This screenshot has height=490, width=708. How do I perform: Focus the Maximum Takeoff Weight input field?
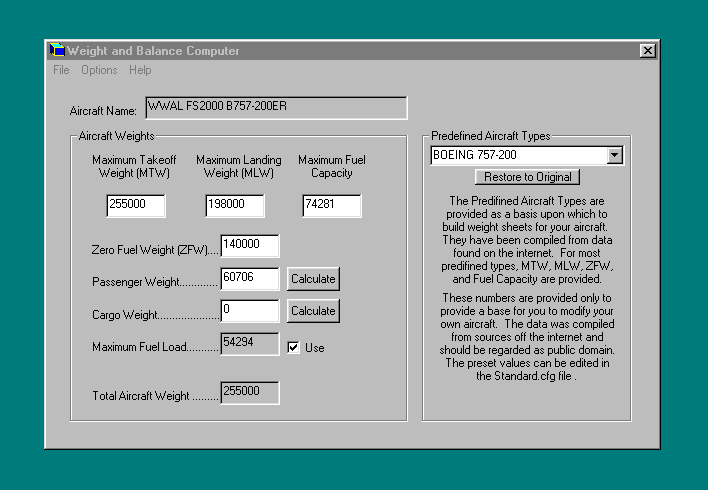(136, 206)
